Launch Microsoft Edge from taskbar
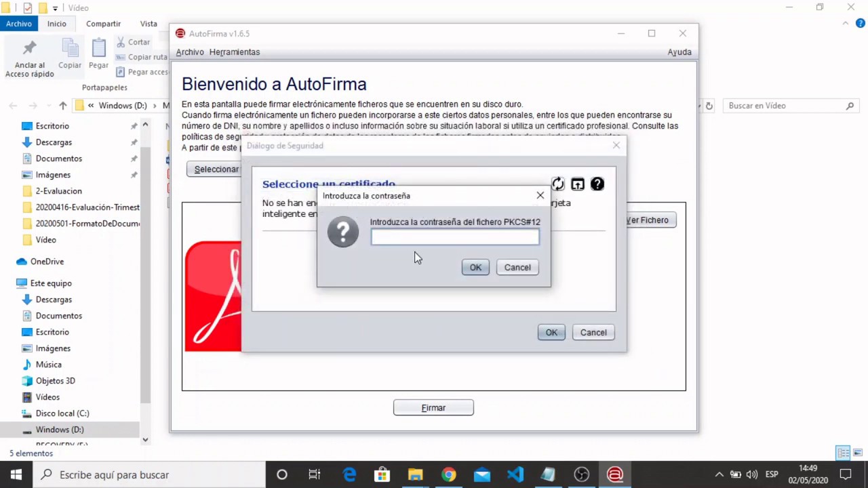868x488 pixels. coord(349,474)
